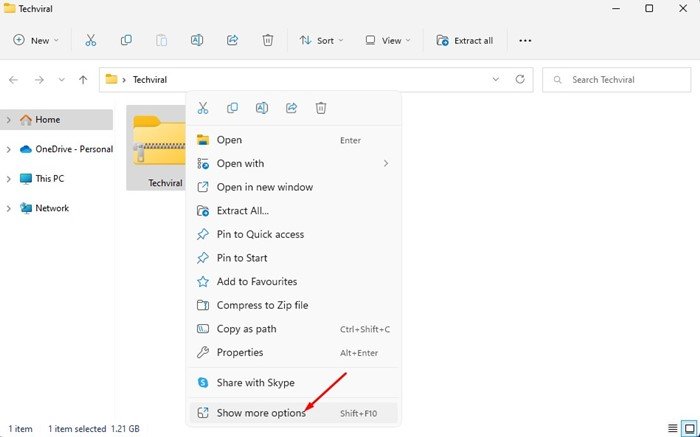700x437 pixels.
Task: Click the Delete icon in the context menu
Action: click(321, 108)
